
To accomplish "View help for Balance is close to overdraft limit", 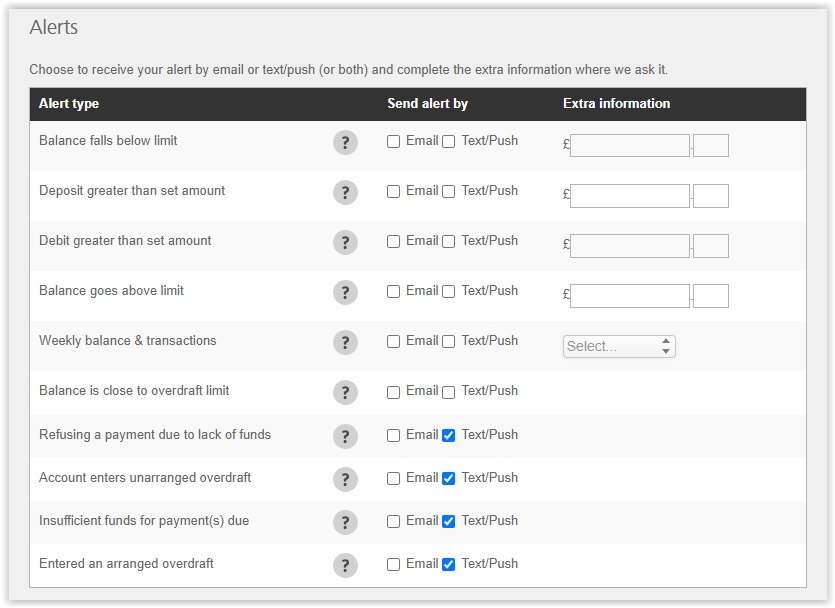I will tap(345, 393).
